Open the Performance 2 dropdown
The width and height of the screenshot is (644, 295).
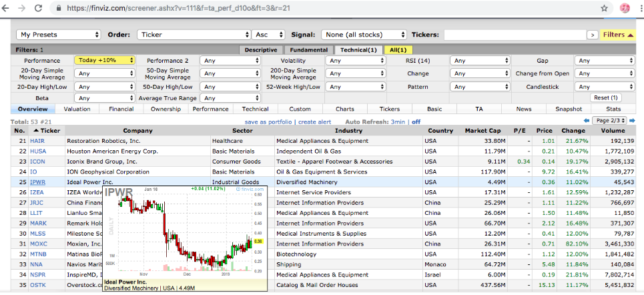pos(230,60)
